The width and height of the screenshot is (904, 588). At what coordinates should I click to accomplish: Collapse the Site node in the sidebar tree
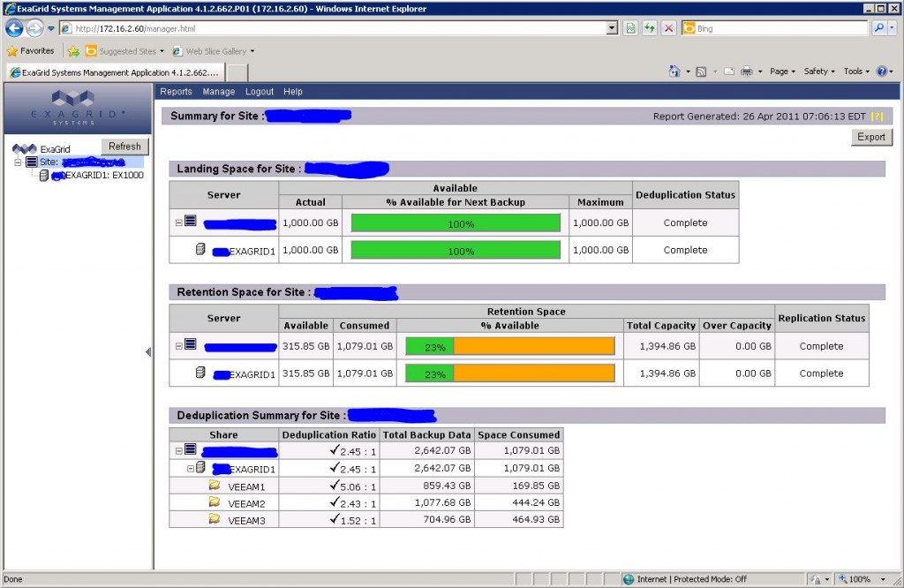click(18, 162)
